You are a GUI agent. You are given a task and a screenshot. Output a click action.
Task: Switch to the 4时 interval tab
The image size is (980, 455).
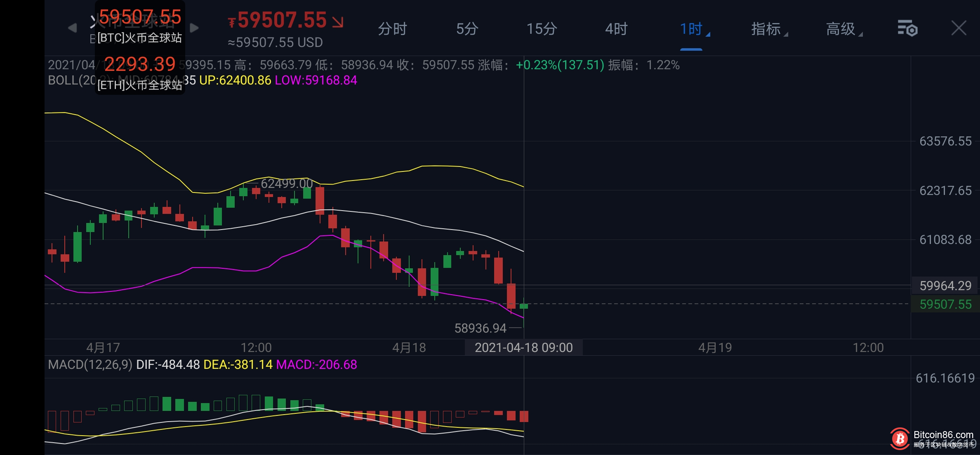pos(616,29)
